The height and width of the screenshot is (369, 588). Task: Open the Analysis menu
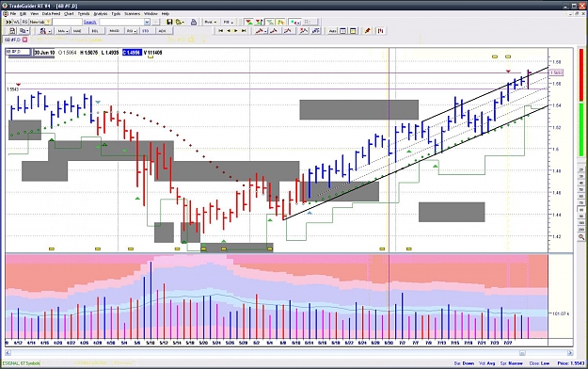(x=101, y=13)
